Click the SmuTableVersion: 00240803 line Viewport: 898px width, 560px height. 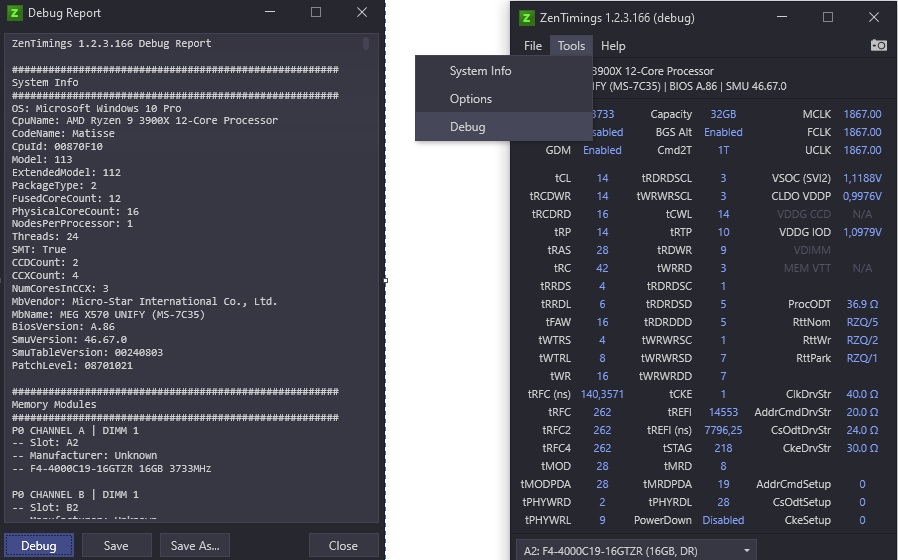click(x=87, y=352)
